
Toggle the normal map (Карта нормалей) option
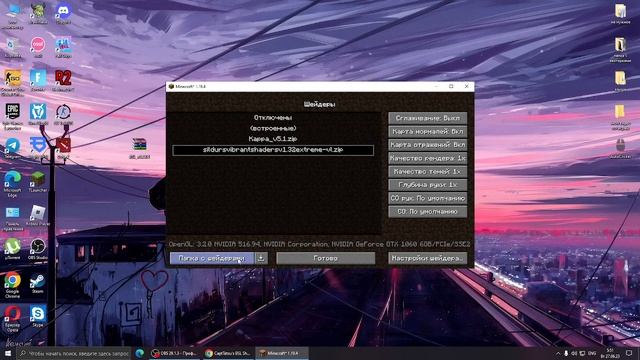point(427,131)
